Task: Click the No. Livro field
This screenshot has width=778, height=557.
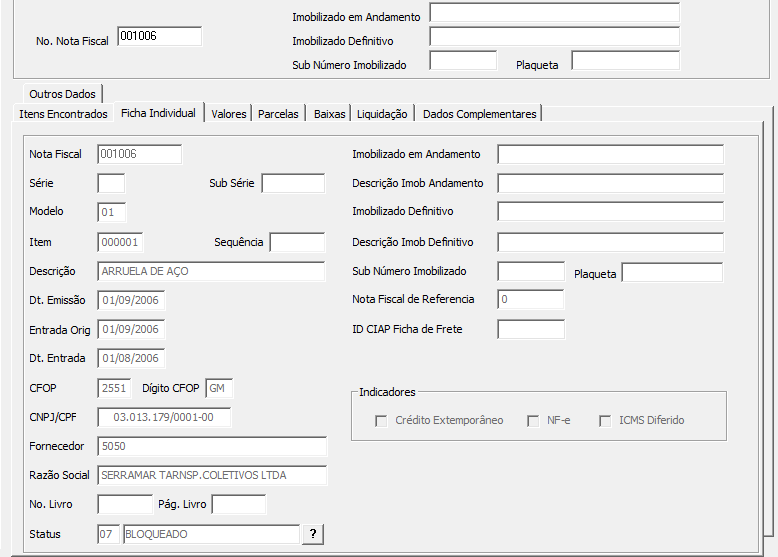Action: coord(125,504)
